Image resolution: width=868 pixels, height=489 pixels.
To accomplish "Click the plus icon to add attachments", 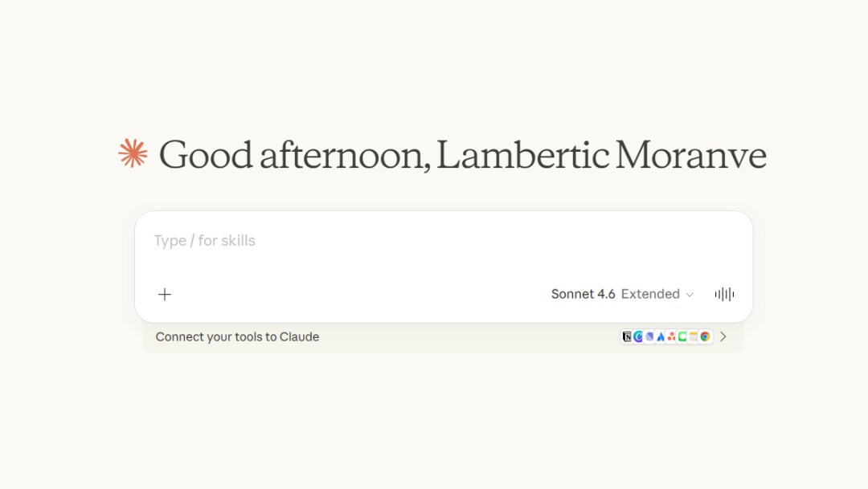I will pos(165,295).
